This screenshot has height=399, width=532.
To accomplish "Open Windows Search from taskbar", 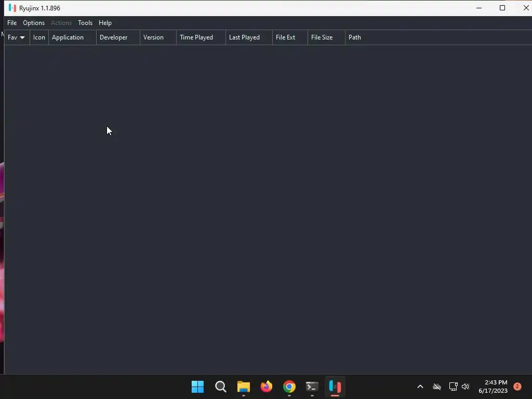I will pyautogui.click(x=220, y=387).
